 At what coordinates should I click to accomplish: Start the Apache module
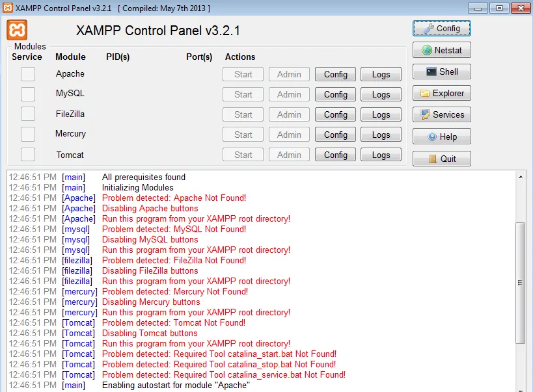point(243,74)
